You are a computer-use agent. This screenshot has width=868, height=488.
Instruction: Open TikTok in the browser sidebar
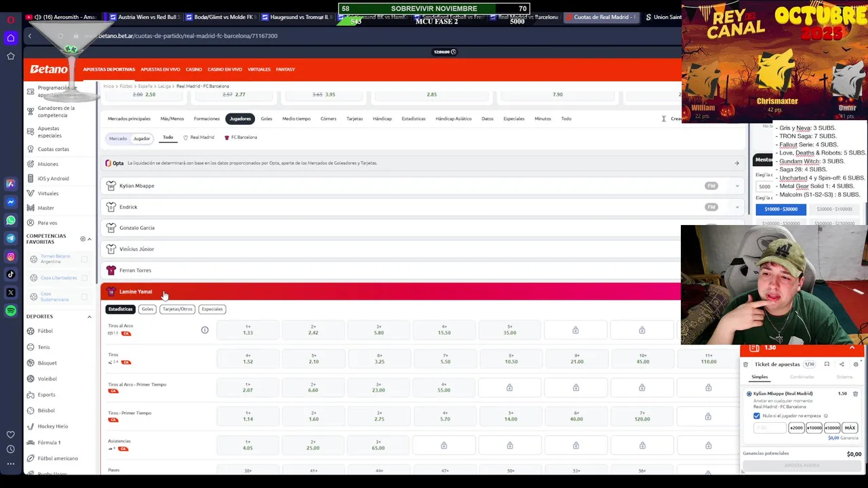click(11, 274)
